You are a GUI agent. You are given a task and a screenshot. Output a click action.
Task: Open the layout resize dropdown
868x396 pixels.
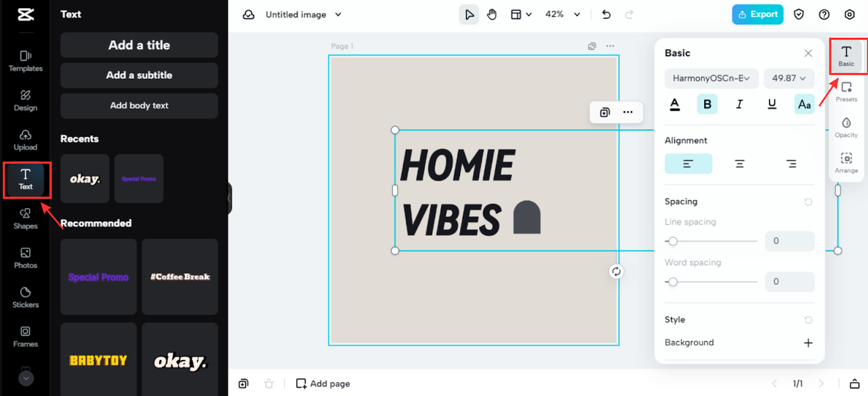click(521, 14)
